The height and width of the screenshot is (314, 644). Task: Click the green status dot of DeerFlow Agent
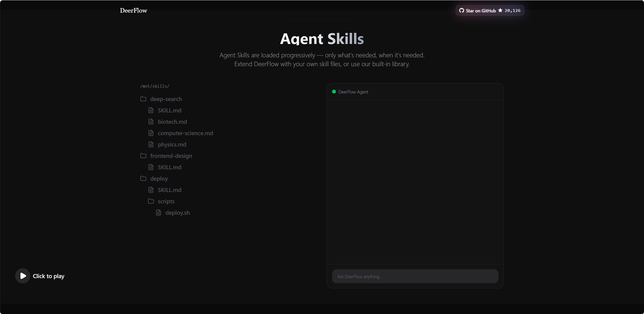point(334,92)
